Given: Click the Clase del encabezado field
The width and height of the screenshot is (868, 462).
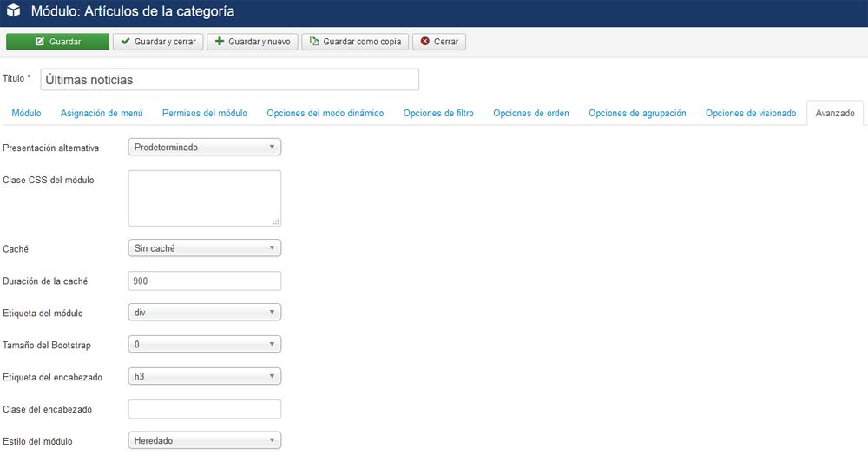Looking at the screenshot, I should pyautogui.click(x=205, y=409).
